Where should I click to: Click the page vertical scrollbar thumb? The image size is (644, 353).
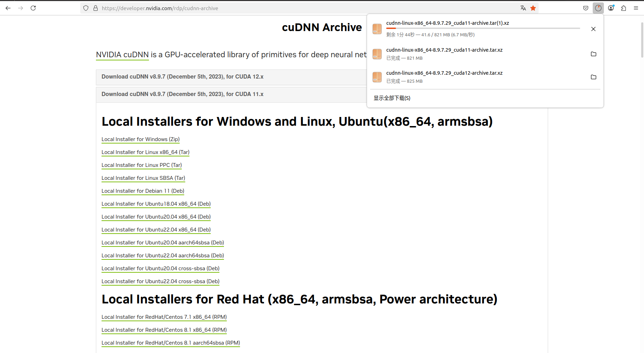tap(642, 40)
